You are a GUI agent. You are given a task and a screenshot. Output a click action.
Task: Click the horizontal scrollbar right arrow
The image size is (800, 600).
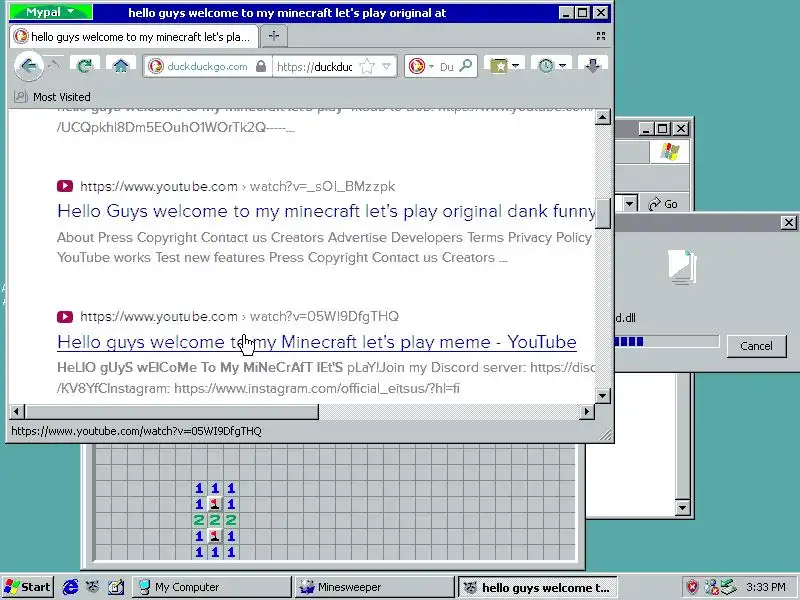click(587, 411)
